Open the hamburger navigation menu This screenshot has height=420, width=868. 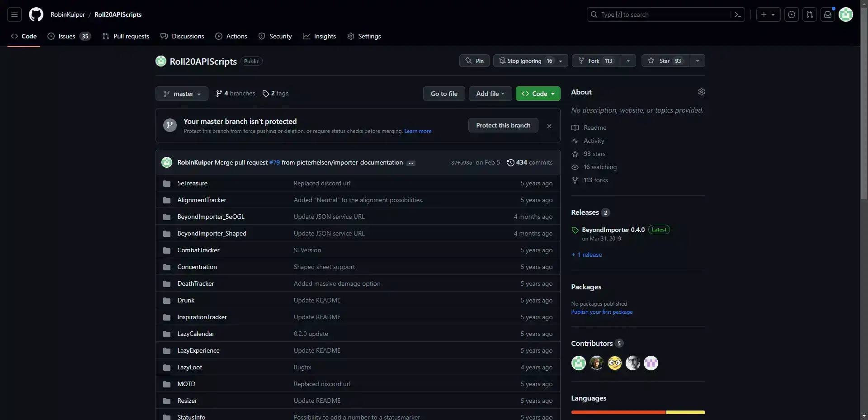pyautogui.click(x=14, y=14)
